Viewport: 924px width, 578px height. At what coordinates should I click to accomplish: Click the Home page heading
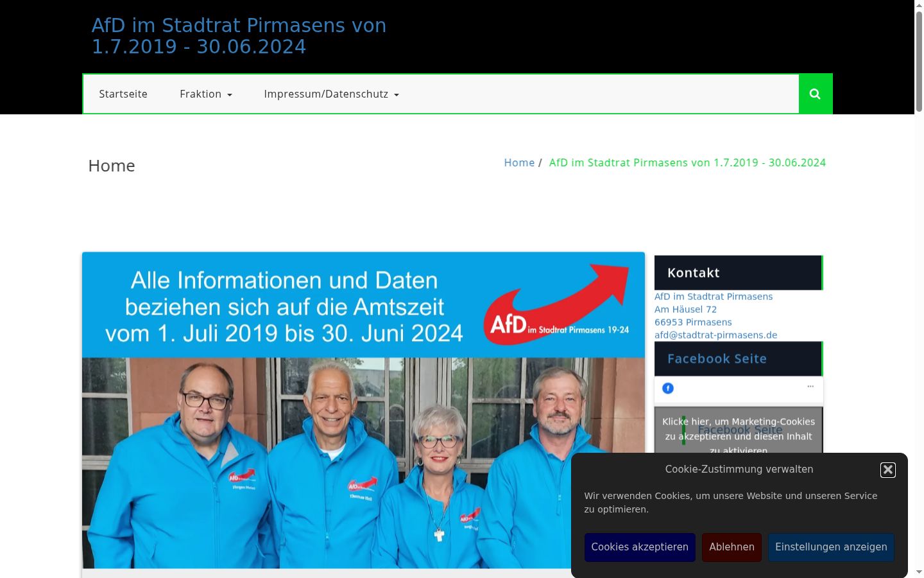(112, 166)
